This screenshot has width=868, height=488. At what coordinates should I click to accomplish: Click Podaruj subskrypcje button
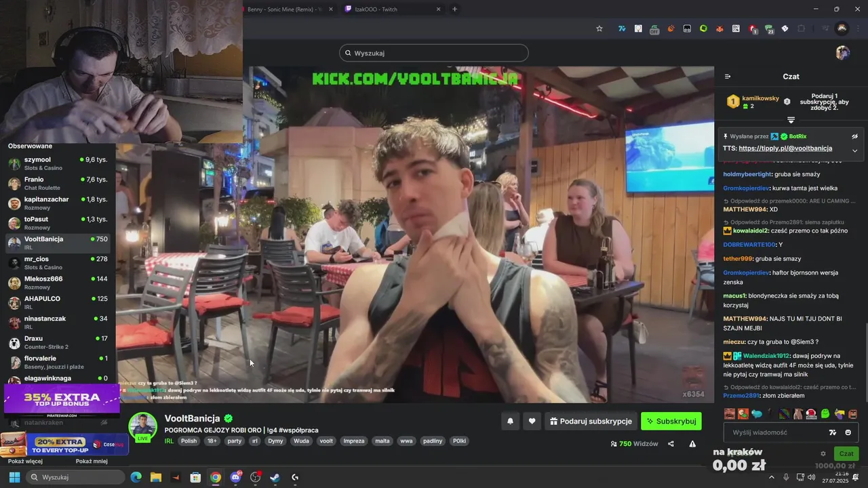(591, 422)
